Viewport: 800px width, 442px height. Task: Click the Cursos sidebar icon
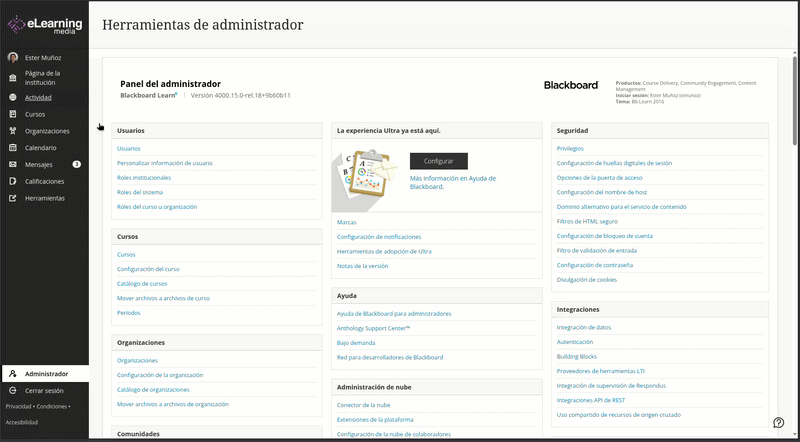tap(13, 114)
